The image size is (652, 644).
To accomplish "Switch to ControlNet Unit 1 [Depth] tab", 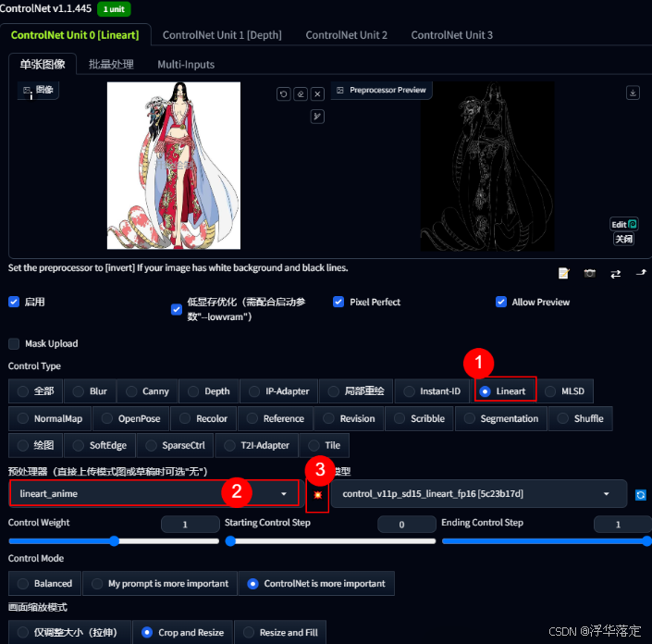I will coord(222,35).
